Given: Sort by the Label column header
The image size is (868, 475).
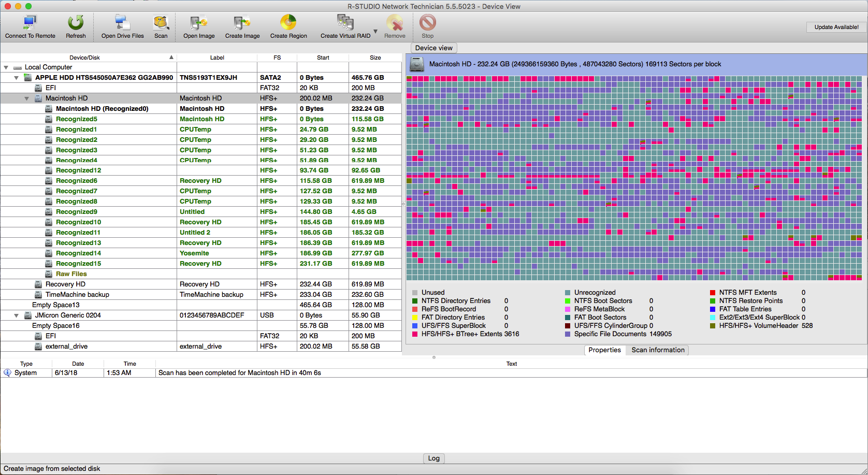Looking at the screenshot, I should (217, 57).
